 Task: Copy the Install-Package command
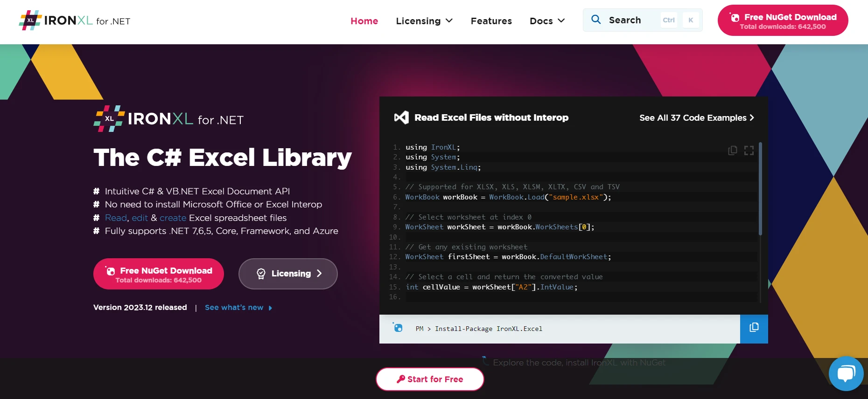(x=754, y=328)
